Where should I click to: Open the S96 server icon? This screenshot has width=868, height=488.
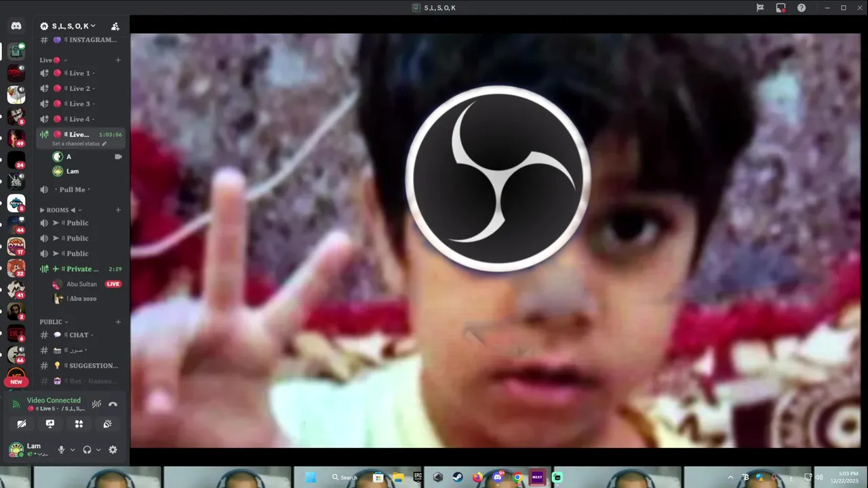(16, 182)
